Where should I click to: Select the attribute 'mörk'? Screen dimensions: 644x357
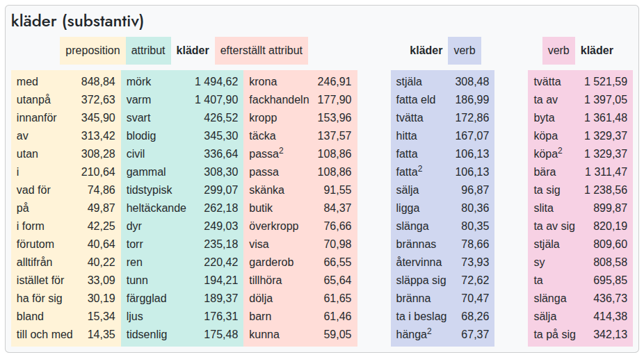138,82
